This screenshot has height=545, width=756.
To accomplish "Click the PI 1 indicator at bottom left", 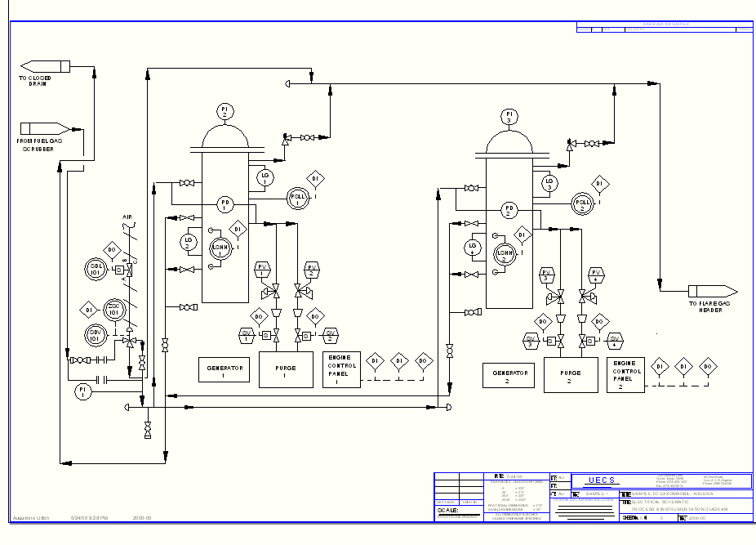I will point(83,392).
